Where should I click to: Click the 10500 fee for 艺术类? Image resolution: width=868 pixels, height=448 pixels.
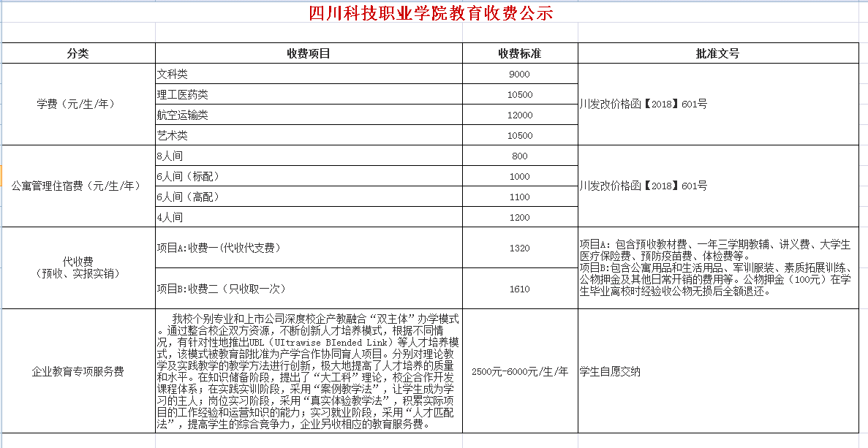[x=520, y=135]
